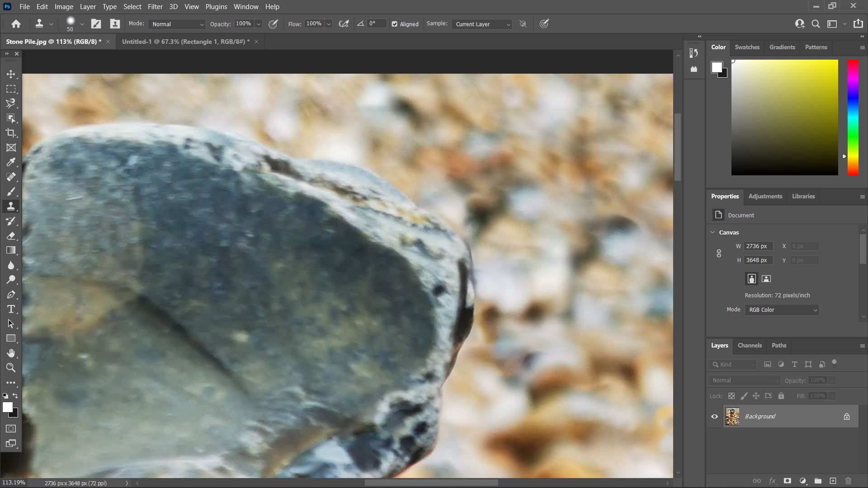Open the blending Mode dropdown
Viewport: 868px width, 488px height.
pos(177,24)
